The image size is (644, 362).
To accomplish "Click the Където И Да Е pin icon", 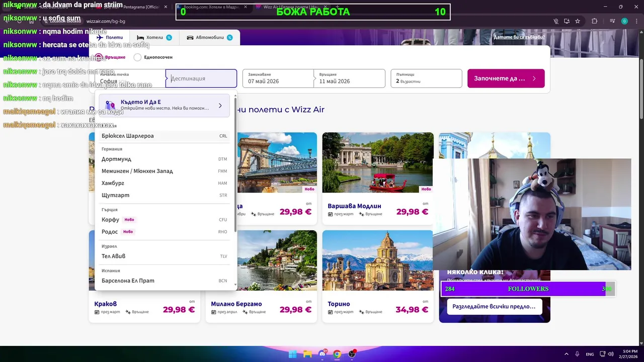I will tap(110, 105).
